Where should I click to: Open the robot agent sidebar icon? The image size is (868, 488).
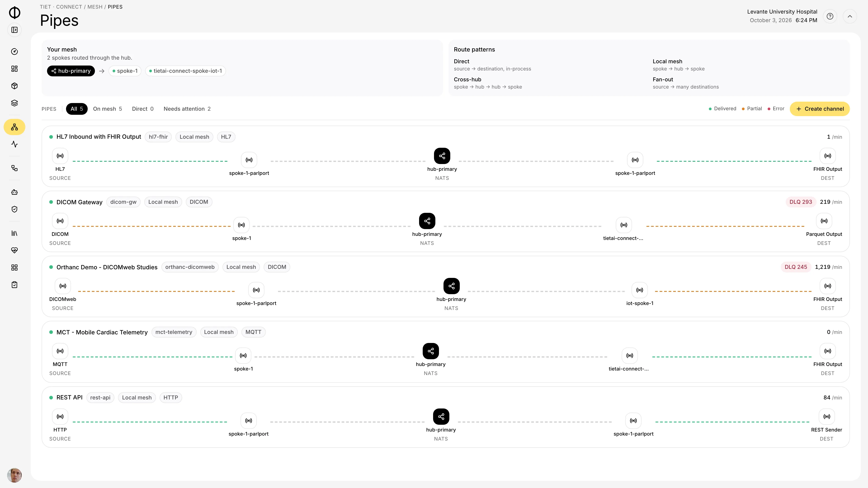click(14, 192)
